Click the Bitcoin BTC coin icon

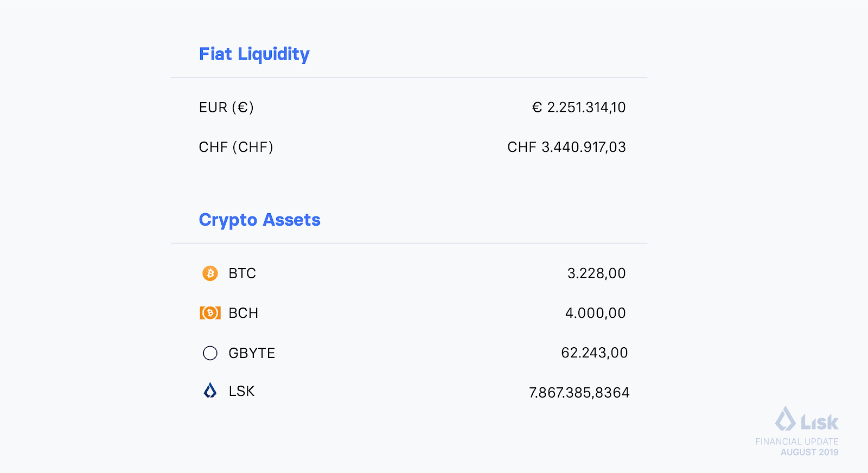(x=210, y=273)
